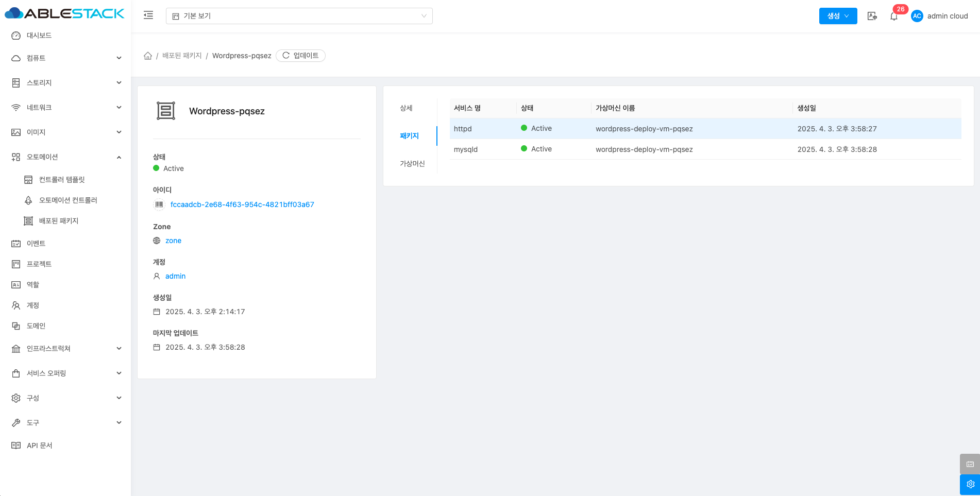This screenshot has height=496, width=980.
Task: Open the notifications bell
Action: point(894,16)
